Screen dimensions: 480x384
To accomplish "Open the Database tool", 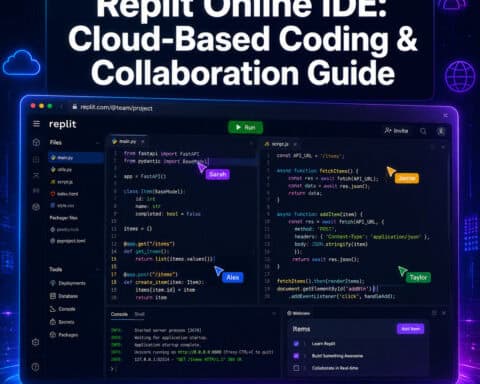I will [x=64, y=296].
